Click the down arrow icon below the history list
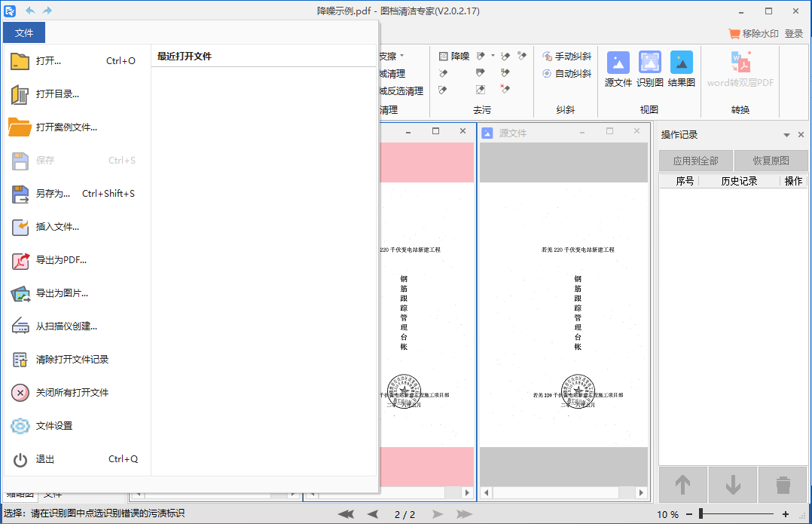This screenshot has height=524, width=812. pos(732,485)
